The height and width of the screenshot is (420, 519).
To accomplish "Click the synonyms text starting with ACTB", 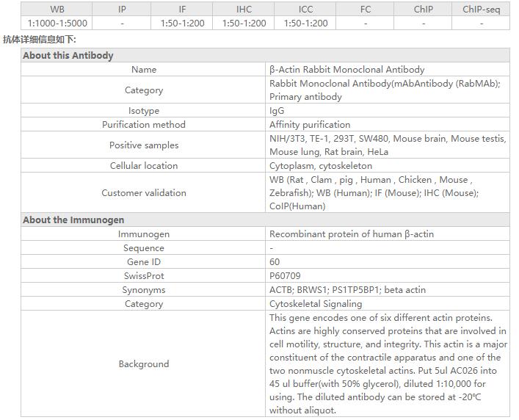I will pos(347,290).
